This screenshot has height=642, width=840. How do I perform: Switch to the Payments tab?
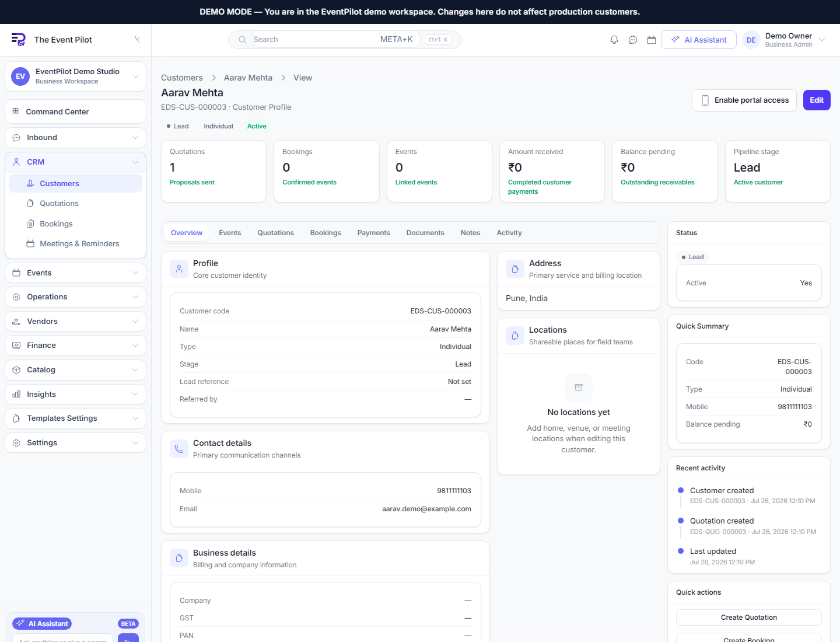tap(373, 233)
